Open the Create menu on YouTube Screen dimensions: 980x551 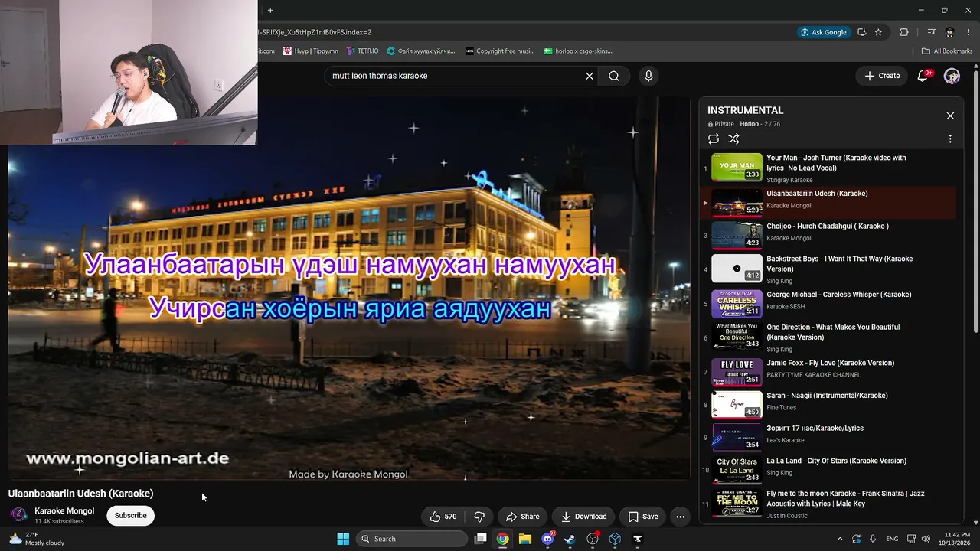(882, 76)
